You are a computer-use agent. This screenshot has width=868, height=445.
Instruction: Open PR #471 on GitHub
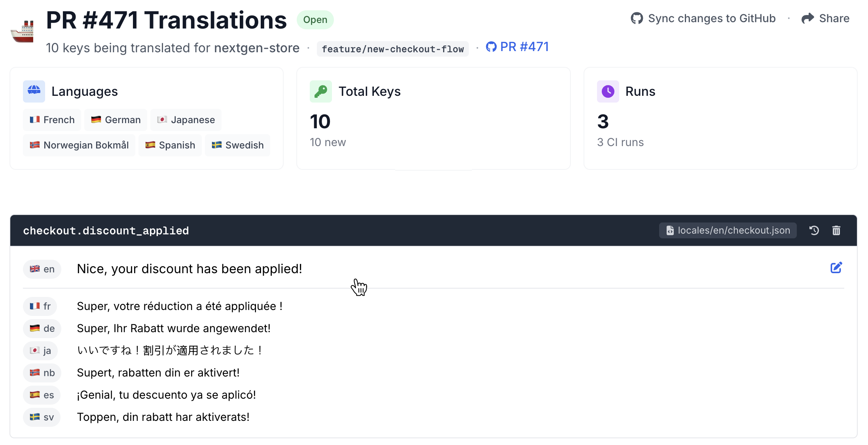(524, 47)
